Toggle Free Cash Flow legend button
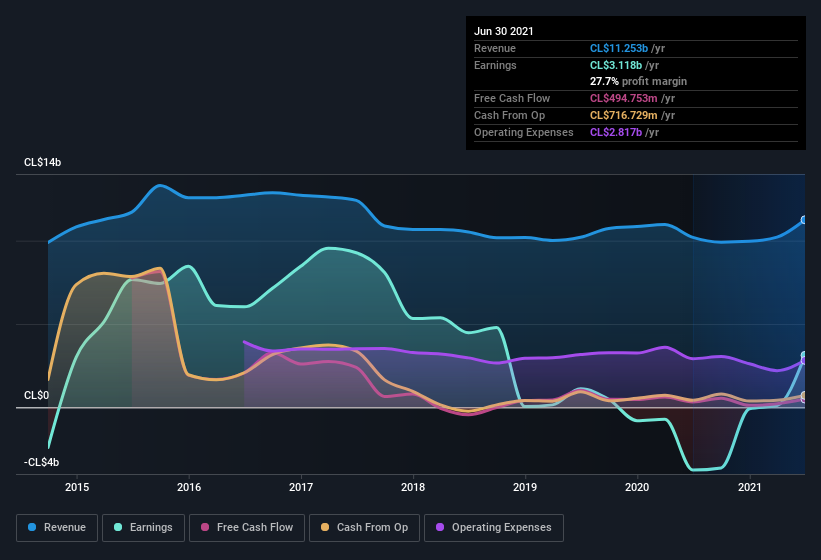Image resolution: width=821 pixels, height=560 pixels. point(247,528)
